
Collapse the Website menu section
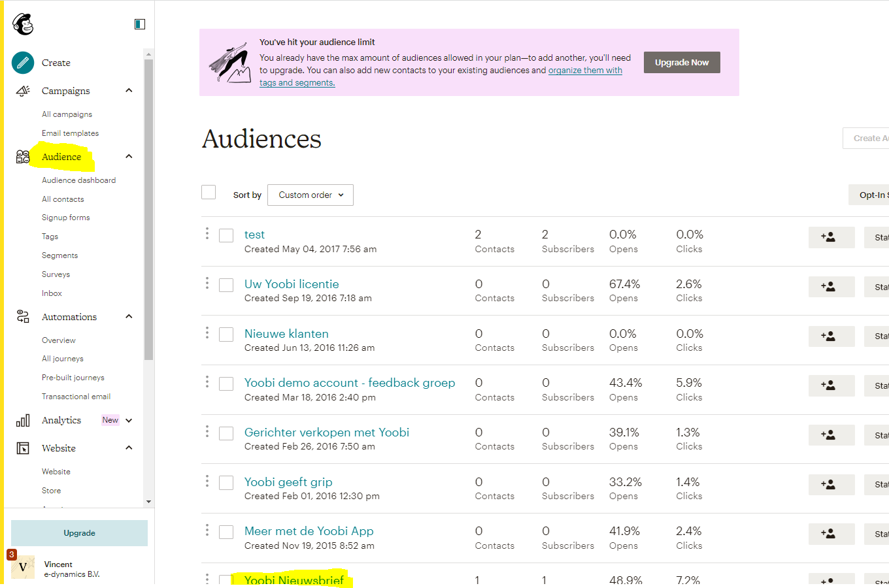[x=129, y=448]
